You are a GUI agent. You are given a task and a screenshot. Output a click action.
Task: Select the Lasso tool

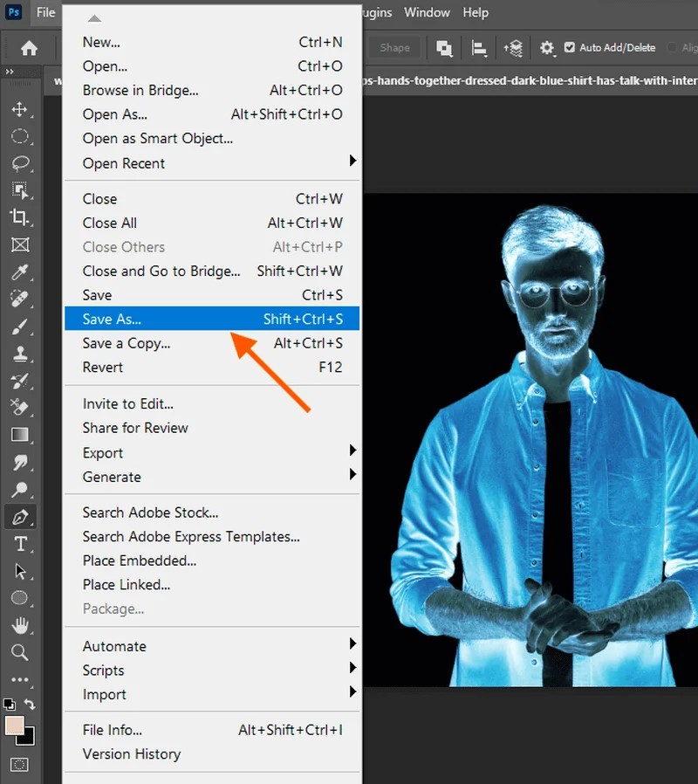(x=20, y=163)
